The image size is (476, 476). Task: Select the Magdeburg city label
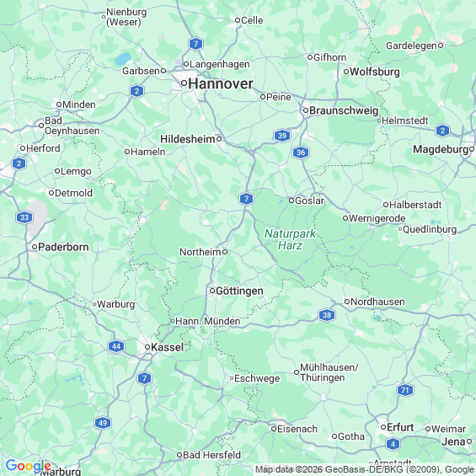(x=441, y=149)
